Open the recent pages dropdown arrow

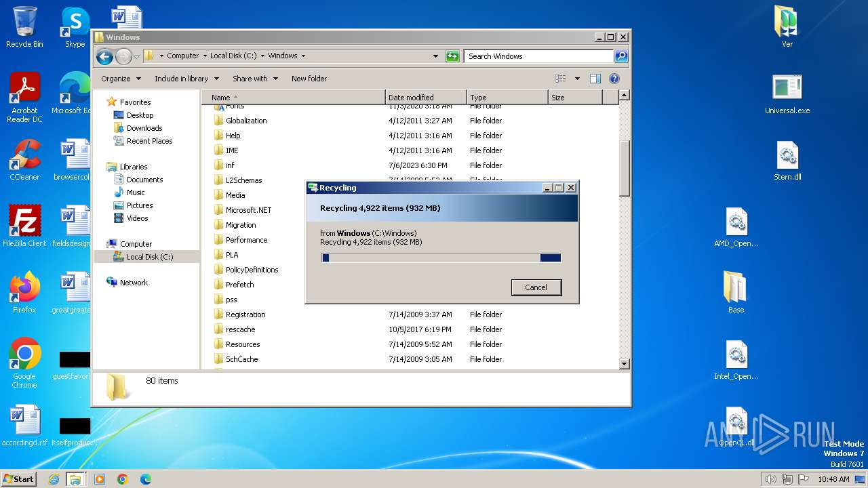click(137, 56)
